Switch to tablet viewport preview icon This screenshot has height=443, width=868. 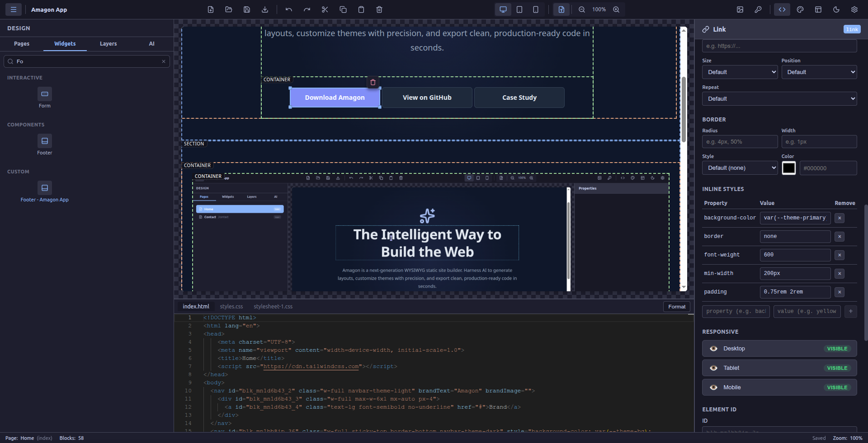tap(519, 9)
